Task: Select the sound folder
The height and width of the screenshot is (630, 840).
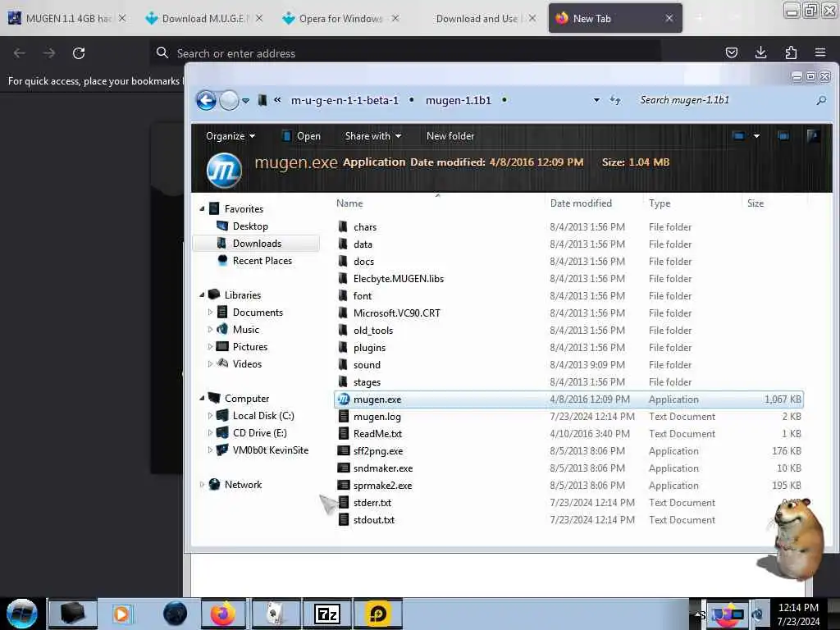Action: [367, 364]
